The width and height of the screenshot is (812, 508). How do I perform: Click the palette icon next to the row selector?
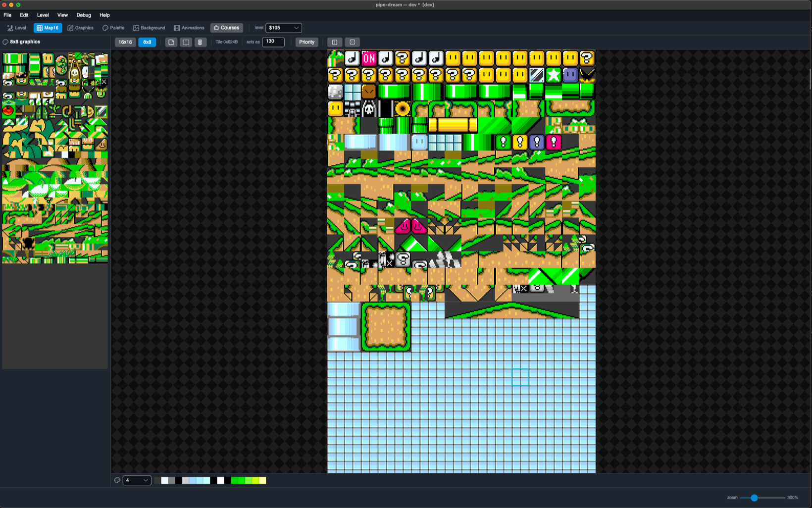tap(117, 480)
